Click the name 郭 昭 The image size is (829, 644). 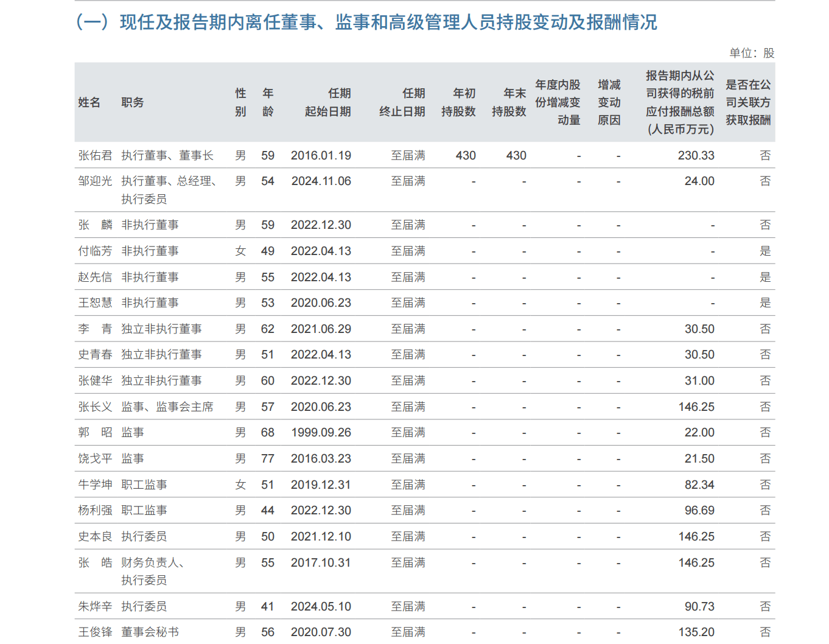(95, 432)
